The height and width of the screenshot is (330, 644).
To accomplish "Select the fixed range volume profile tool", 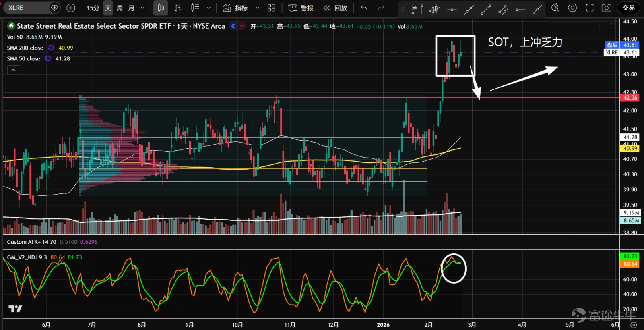I will (417, 8).
